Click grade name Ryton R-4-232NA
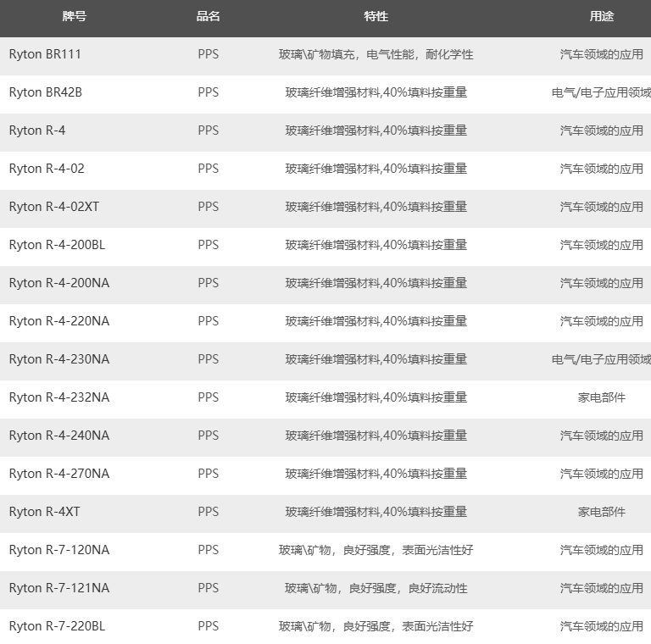This screenshot has width=651, height=644. 59,397
